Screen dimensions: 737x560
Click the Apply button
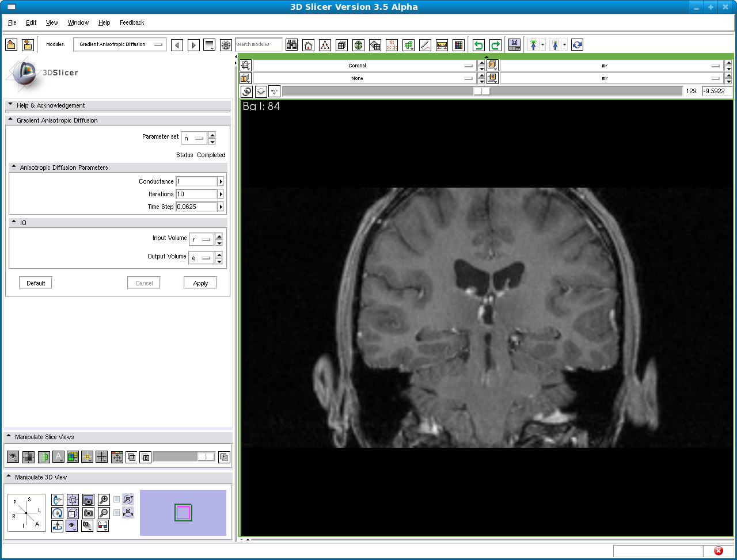200,283
